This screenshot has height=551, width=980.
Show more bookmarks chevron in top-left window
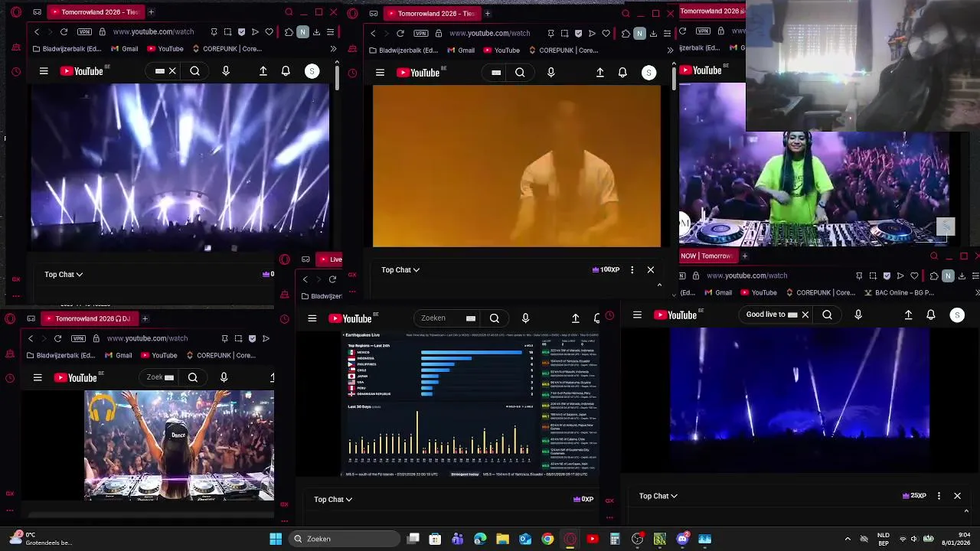tap(333, 49)
